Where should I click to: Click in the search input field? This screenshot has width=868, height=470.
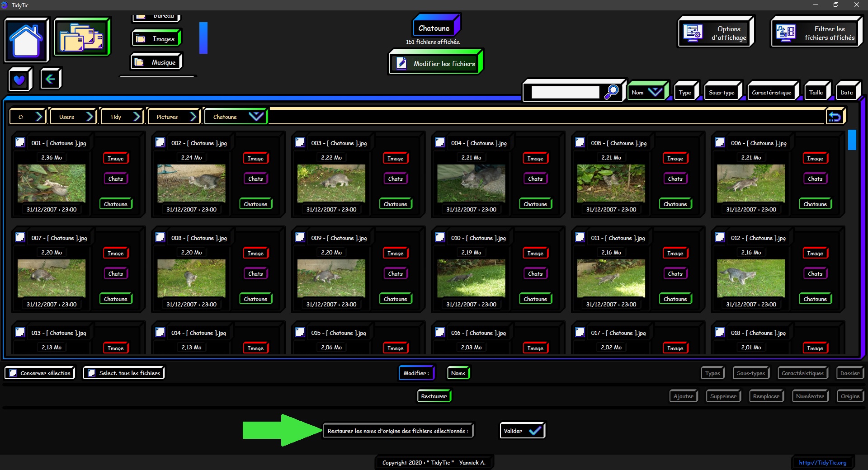pos(565,92)
